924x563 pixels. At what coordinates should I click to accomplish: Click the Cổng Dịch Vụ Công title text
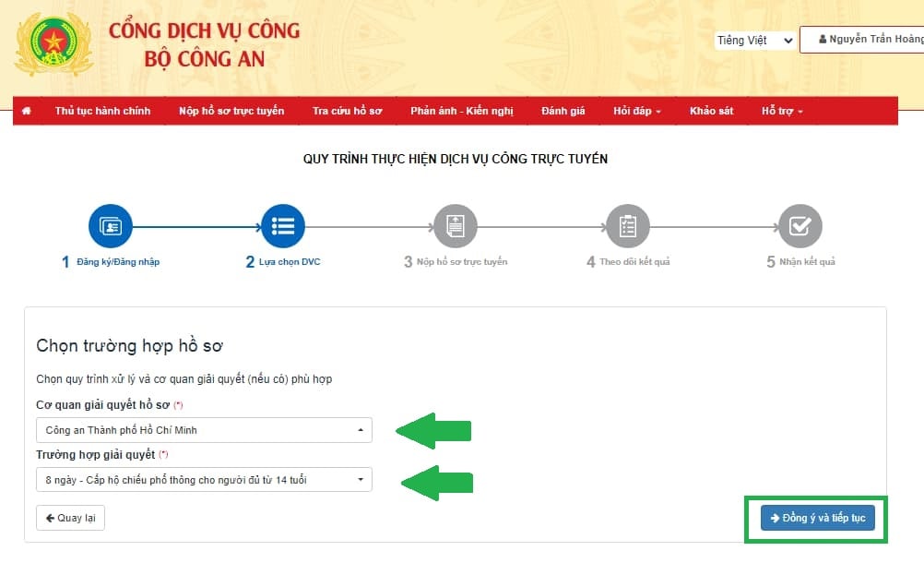(x=205, y=30)
